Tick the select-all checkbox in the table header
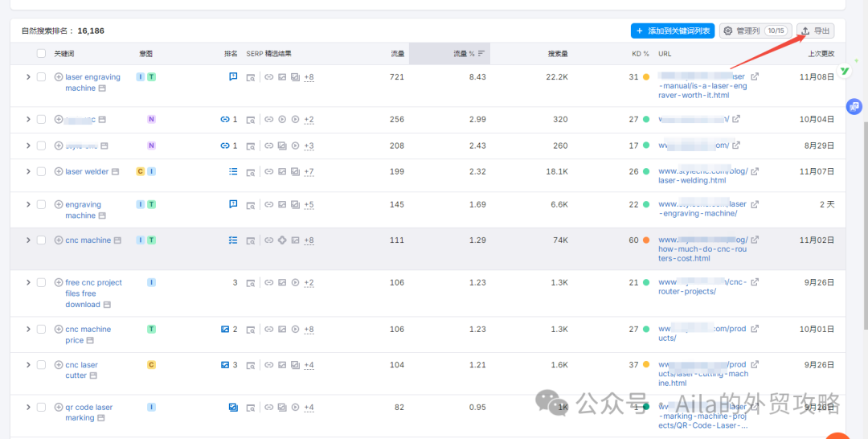868x439 pixels. pos(41,54)
